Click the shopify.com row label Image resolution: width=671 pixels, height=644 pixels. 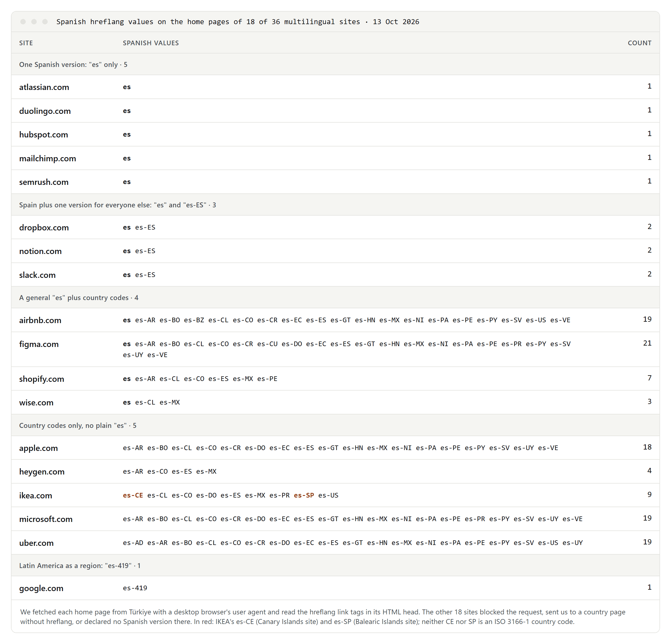[x=41, y=379]
